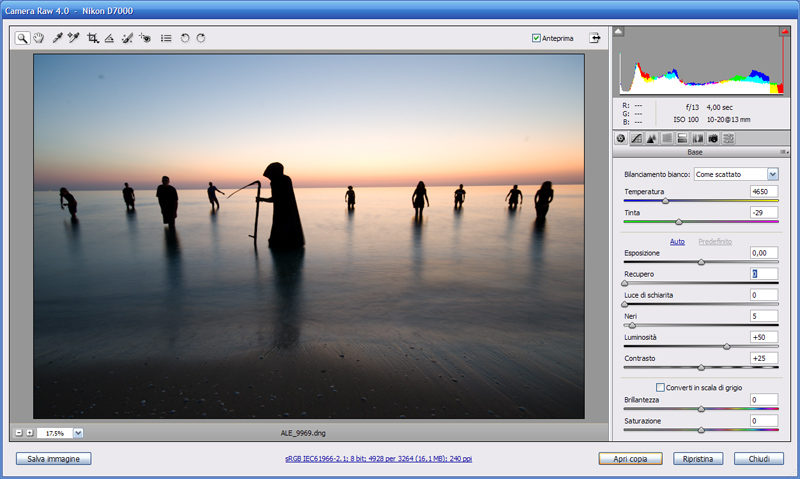The height and width of the screenshot is (479, 800).
Task: Open the Base panel flyout menu
Action: (x=784, y=152)
